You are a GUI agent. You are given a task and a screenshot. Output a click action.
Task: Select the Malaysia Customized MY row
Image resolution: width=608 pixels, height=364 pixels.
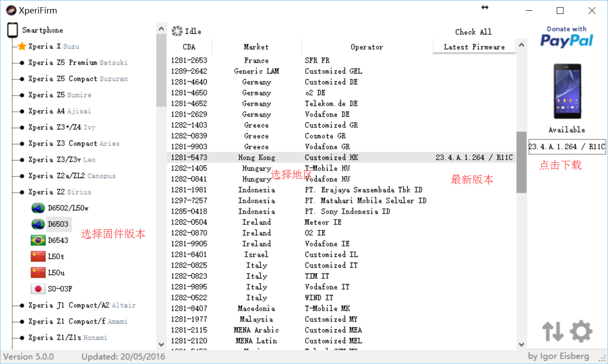pyautogui.click(x=341, y=319)
